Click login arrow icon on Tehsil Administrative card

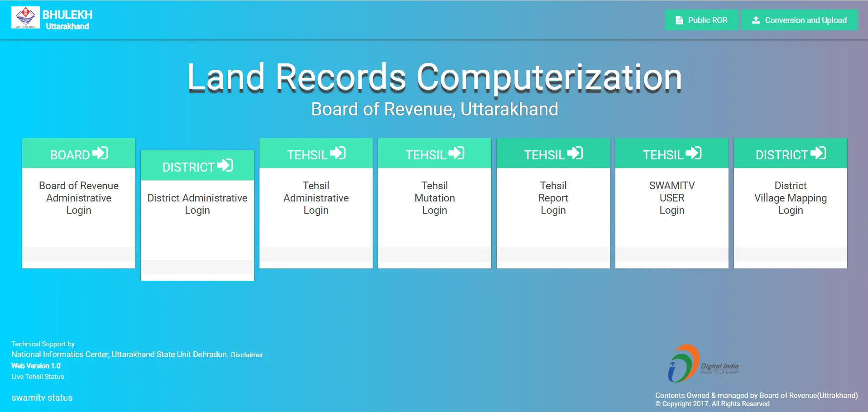click(x=338, y=153)
